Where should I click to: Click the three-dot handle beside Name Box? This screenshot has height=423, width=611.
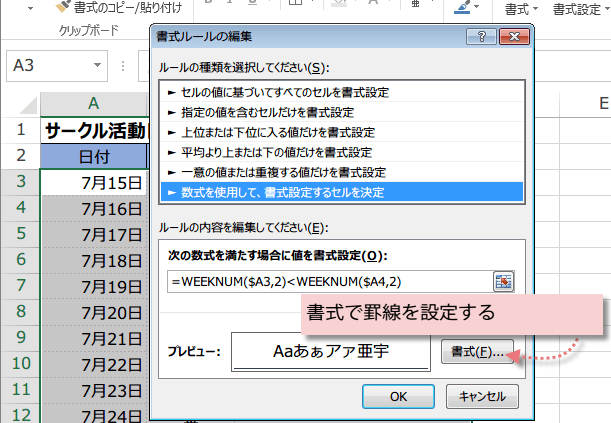coord(123,65)
